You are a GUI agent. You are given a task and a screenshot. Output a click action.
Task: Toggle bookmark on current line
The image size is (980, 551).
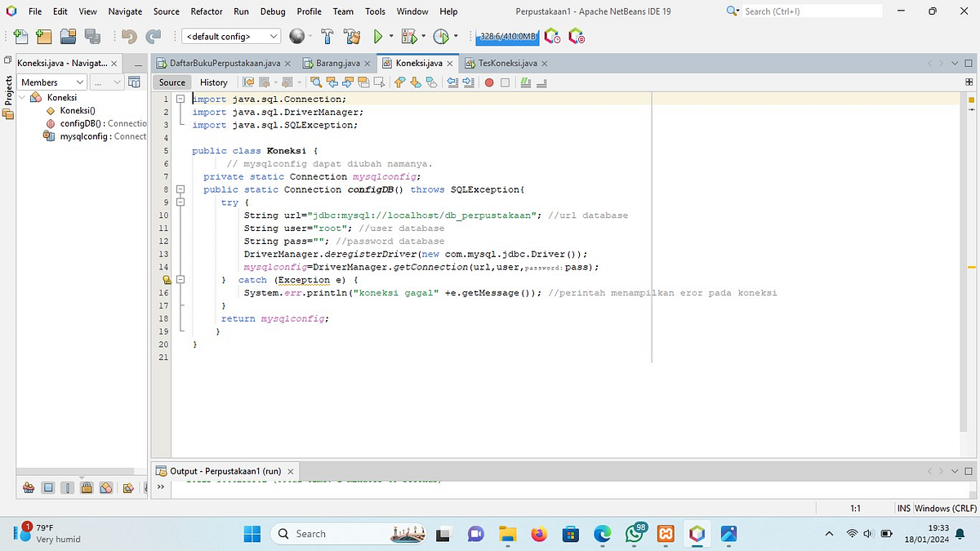430,82
